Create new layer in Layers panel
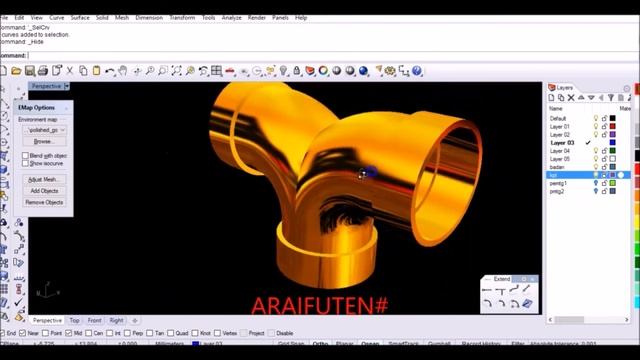The image size is (640, 360). click(551, 98)
